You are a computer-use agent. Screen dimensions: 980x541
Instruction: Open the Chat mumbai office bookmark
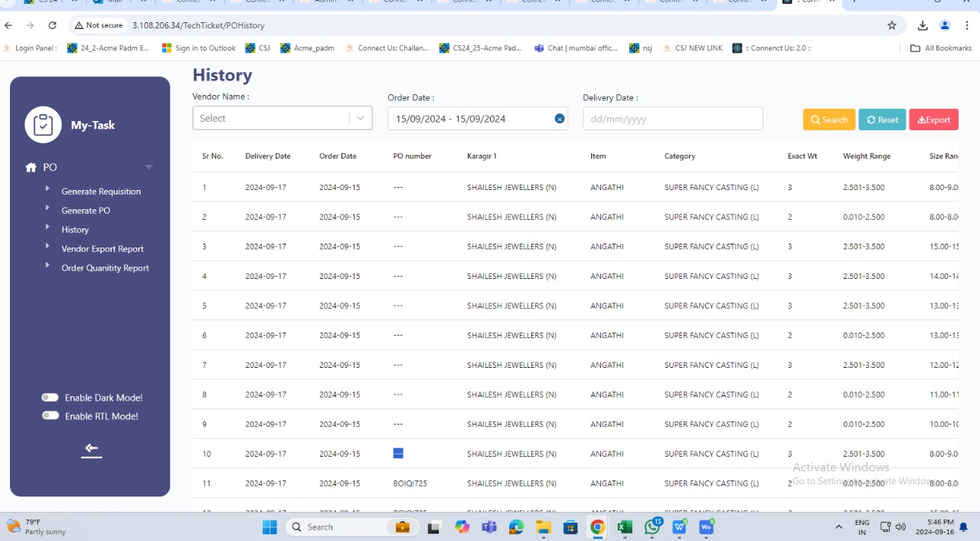tap(576, 48)
